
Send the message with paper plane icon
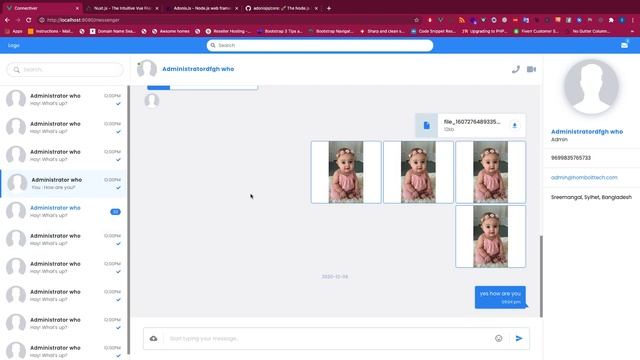coord(519,338)
